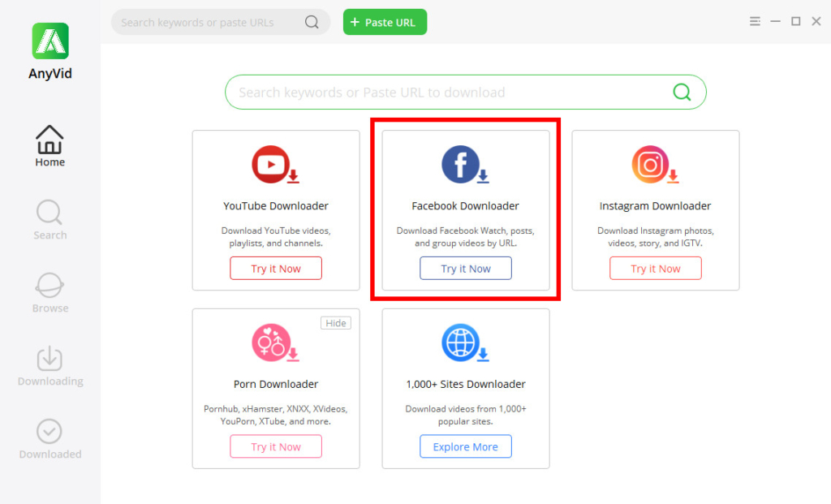The width and height of the screenshot is (831, 504).
Task: Hide the Porn Downloader card
Action: (x=335, y=323)
